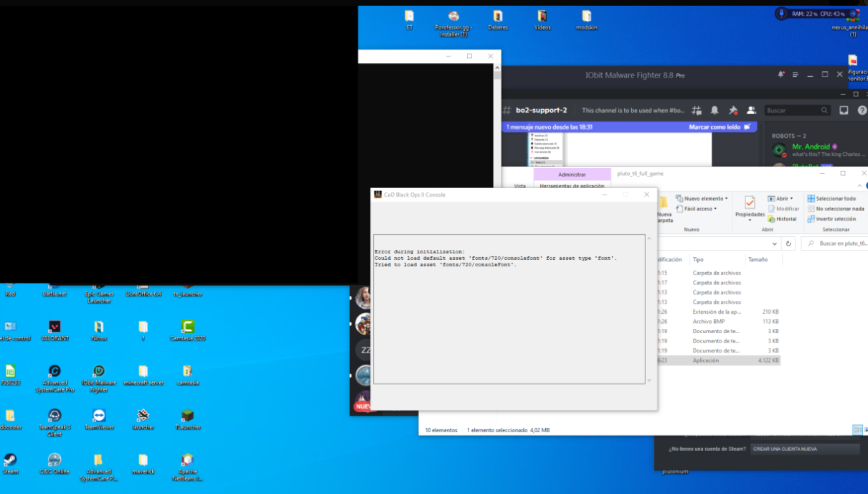This screenshot has width=868, height=494.
Task: Open IObit Malware Fighter notification bell
Action: pos(781,75)
